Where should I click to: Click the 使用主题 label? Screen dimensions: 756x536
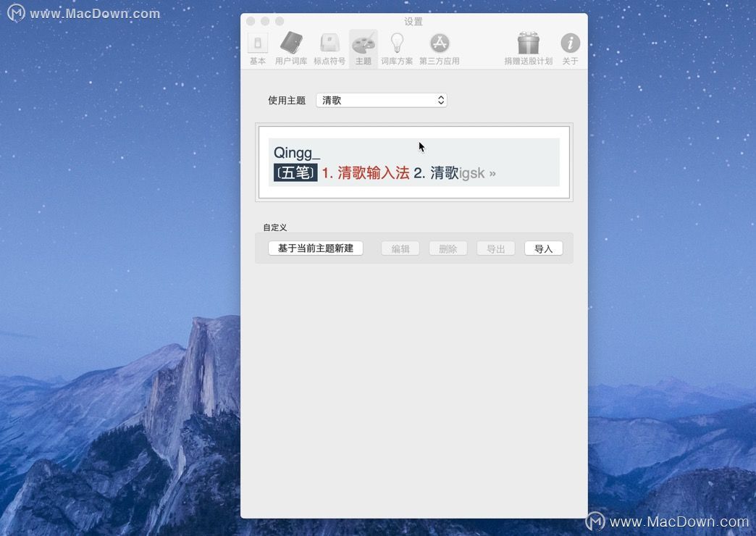[287, 101]
